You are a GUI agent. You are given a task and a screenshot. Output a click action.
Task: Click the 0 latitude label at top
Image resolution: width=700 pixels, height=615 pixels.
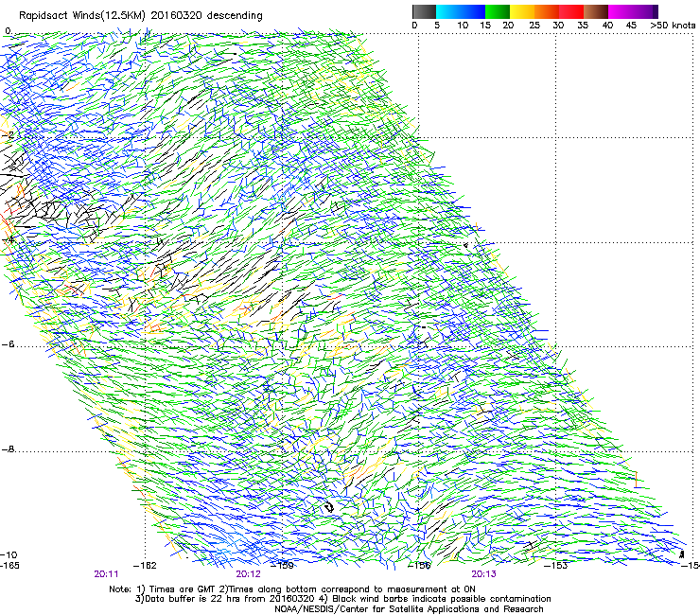pyautogui.click(x=8, y=31)
